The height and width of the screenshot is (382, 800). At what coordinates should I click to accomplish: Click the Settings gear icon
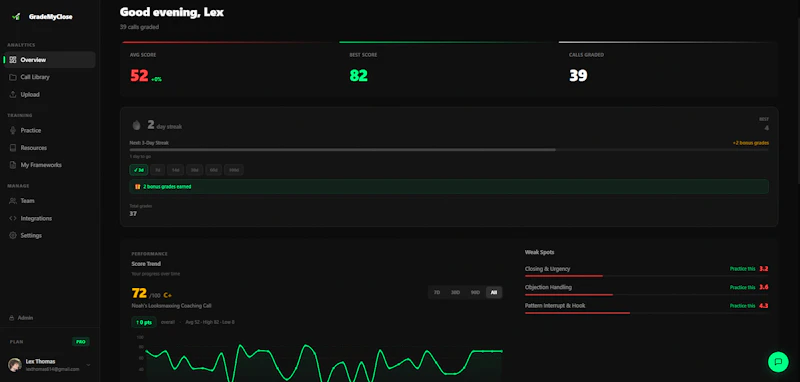(13, 235)
